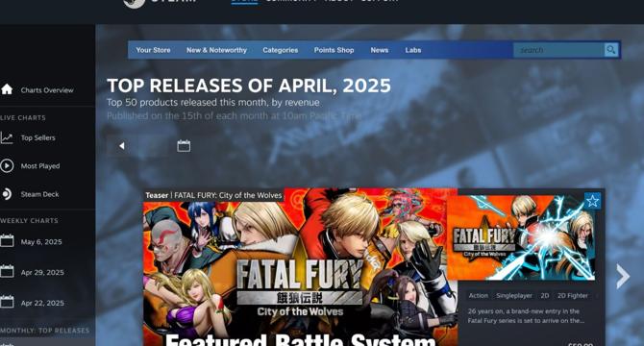Advance carousel with right chevron
644x346 pixels.
pos(623,276)
